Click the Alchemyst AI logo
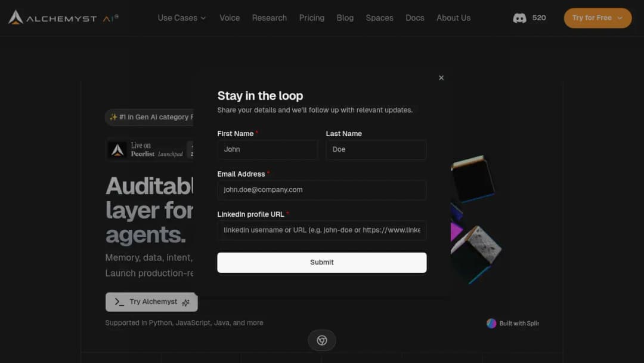The width and height of the screenshot is (644, 363). tap(64, 18)
